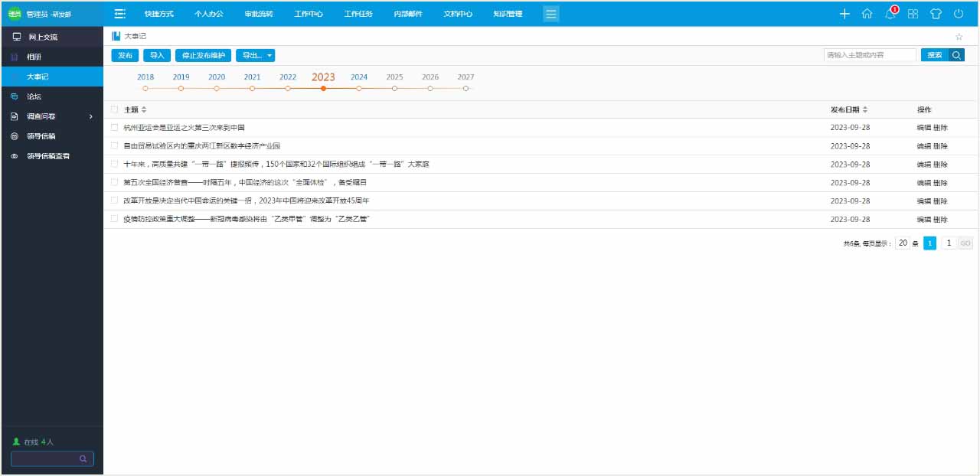Click the home icon in top bar
The height and width of the screenshot is (476, 980).
tap(868, 13)
